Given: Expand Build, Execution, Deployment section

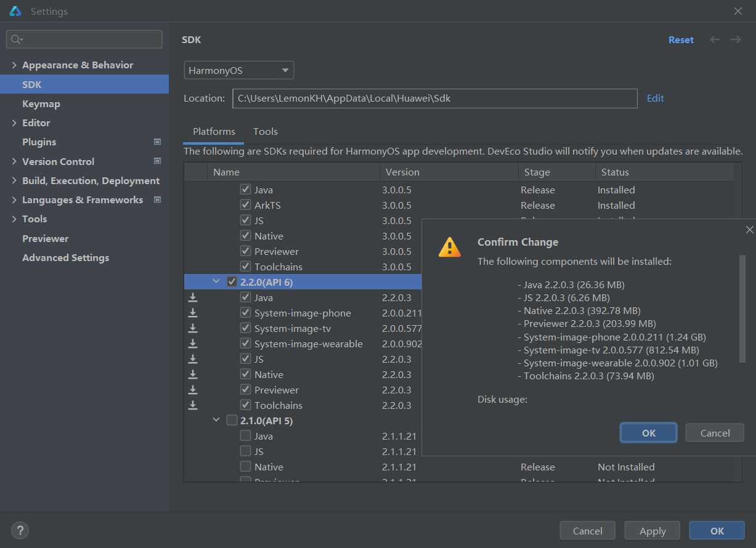Looking at the screenshot, I should click(14, 181).
